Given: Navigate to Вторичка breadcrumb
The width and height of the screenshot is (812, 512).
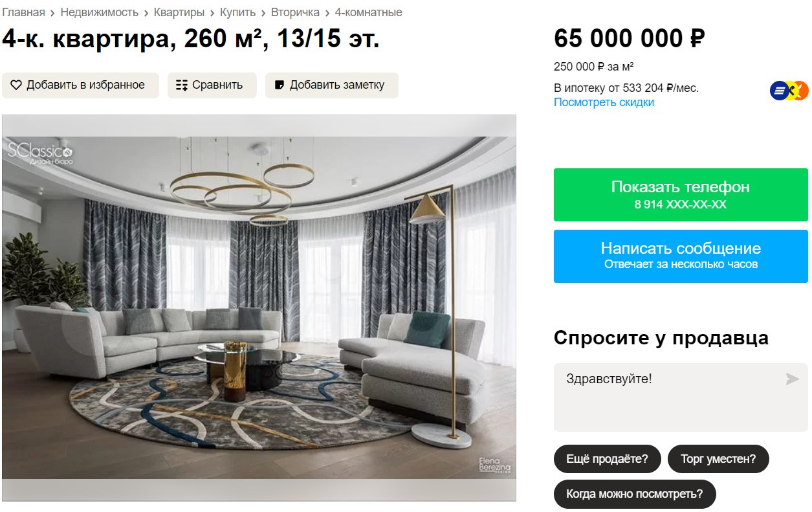Looking at the screenshot, I should [295, 12].
